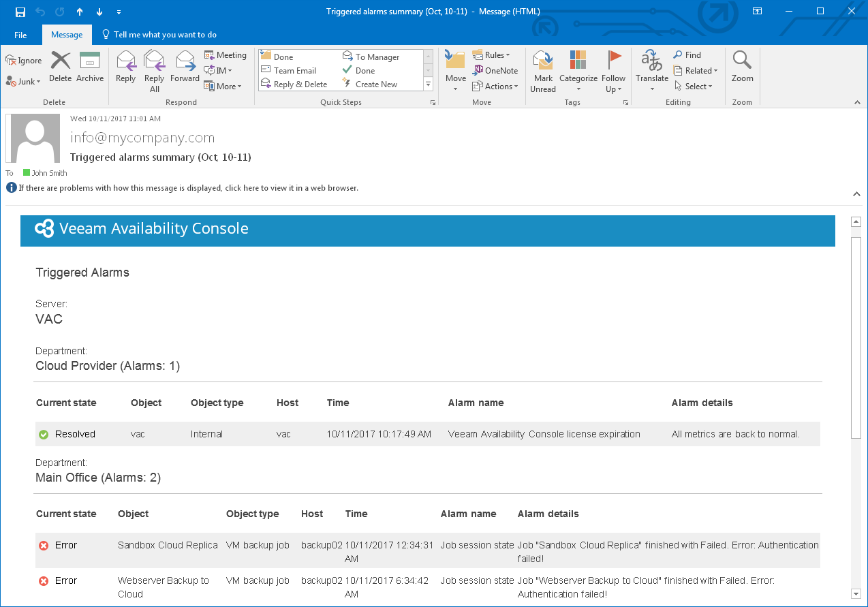Open the Move folder dropdown
The height and width of the screenshot is (607, 868).
pyautogui.click(x=456, y=72)
